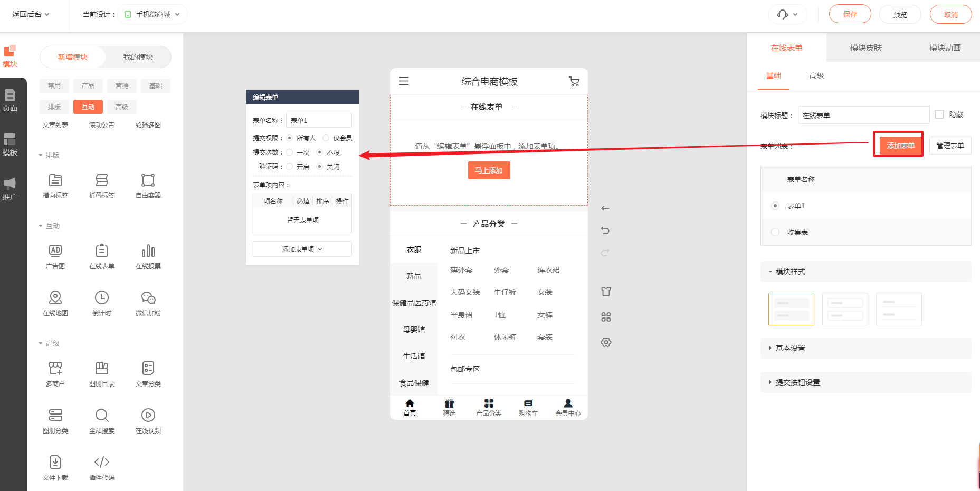Screen dimensions: 980x491
Task: Expand the 基本设置 section
Action: pyautogui.click(x=865, y=348)
